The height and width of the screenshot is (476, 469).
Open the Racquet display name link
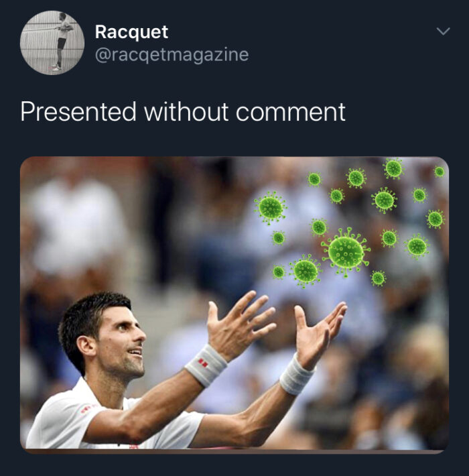click(x=131, y=32)
